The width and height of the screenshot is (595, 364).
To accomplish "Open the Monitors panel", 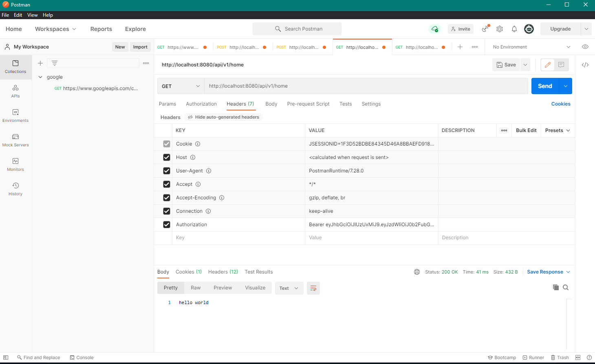I will click(15, 165).
